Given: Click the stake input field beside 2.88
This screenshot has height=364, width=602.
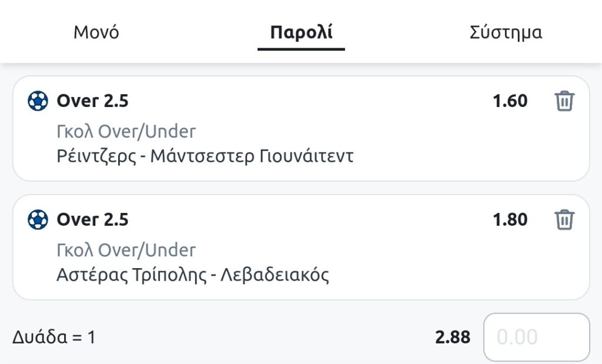Looking at the screenshot, I should 536,337.
